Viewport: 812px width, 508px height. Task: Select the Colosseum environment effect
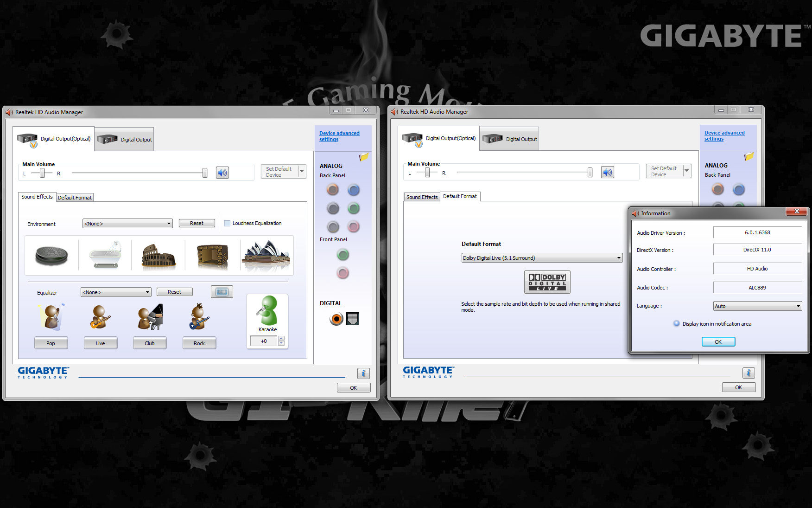coord(159,256)
